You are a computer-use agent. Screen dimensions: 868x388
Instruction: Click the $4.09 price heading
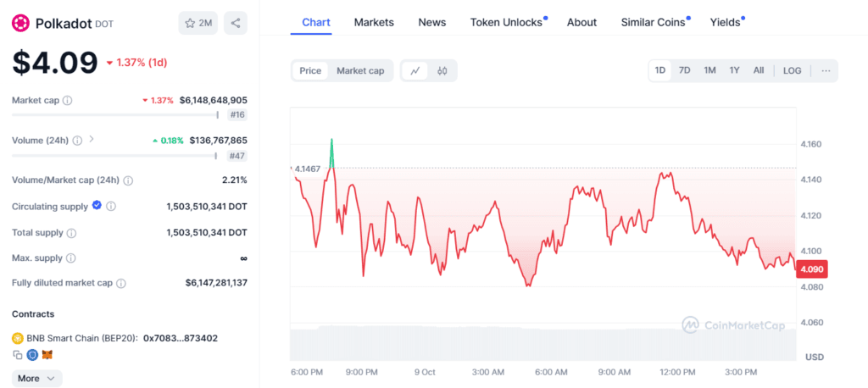(55, 63)
